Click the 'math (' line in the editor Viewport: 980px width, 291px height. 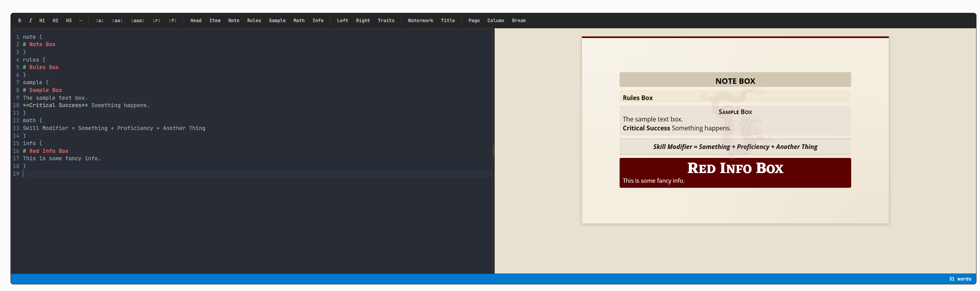33,121
